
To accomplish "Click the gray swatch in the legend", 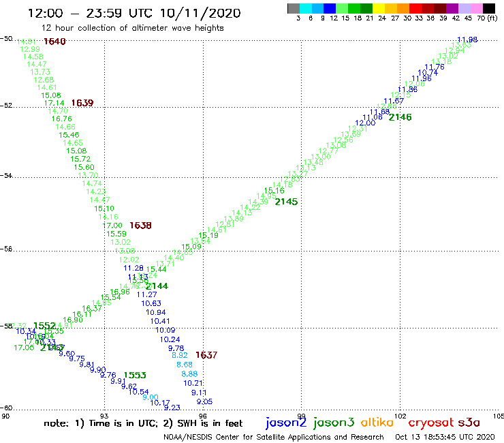I will tap(294, 8).
